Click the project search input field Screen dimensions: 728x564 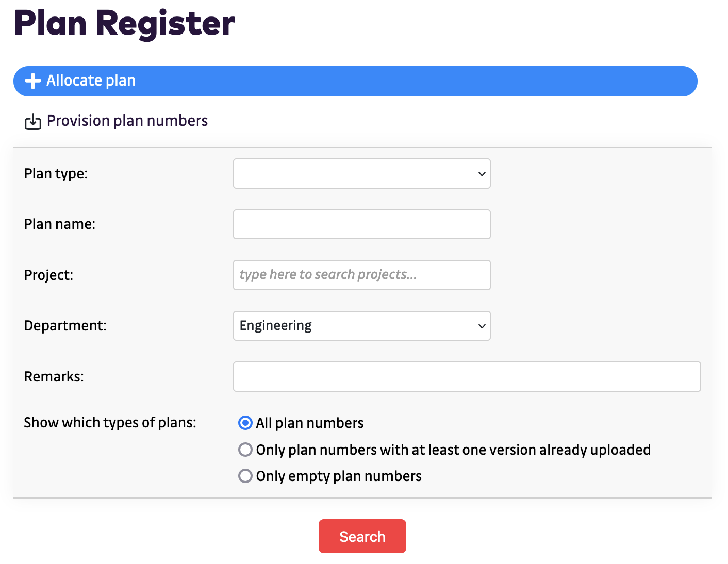tap(361, 275)
